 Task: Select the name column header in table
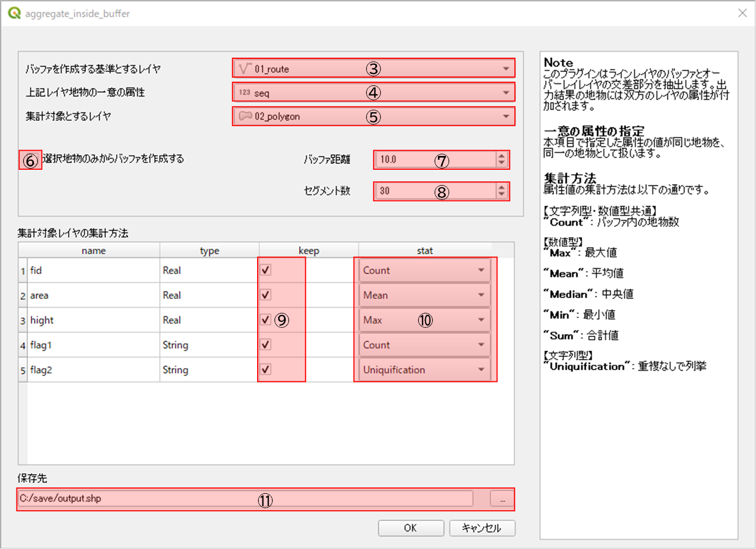93,250
